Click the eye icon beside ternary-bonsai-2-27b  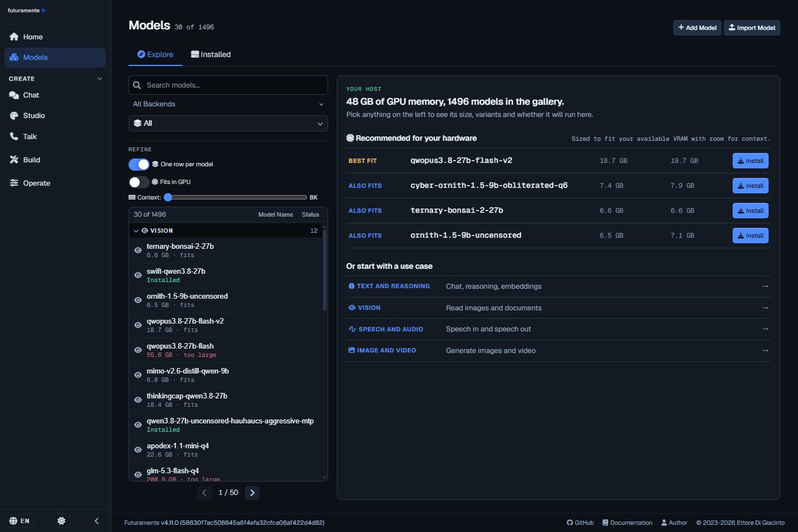tap(138, 250)
